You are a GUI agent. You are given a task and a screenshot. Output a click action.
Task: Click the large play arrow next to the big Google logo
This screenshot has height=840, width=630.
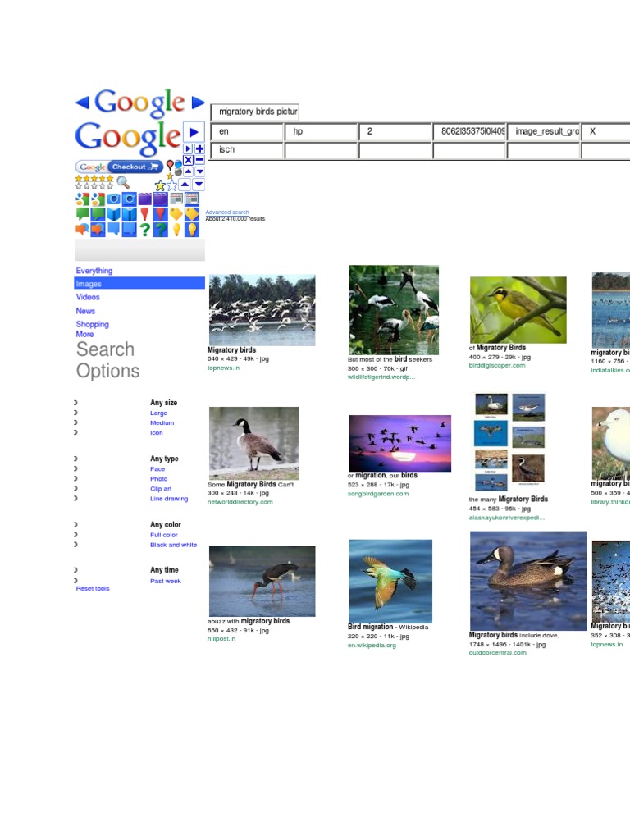point(194,132)
